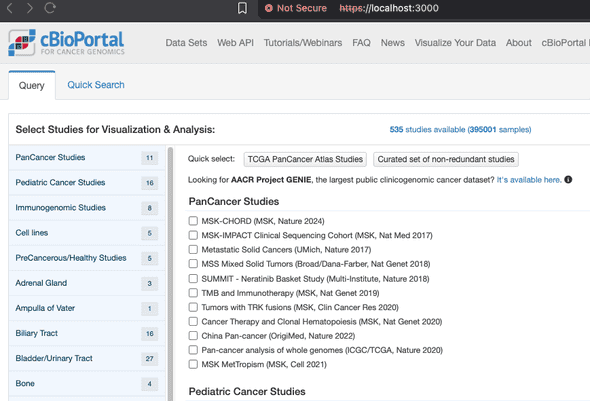
Task: Open the cBioPortal logo home link
Action: pos(66,43)
